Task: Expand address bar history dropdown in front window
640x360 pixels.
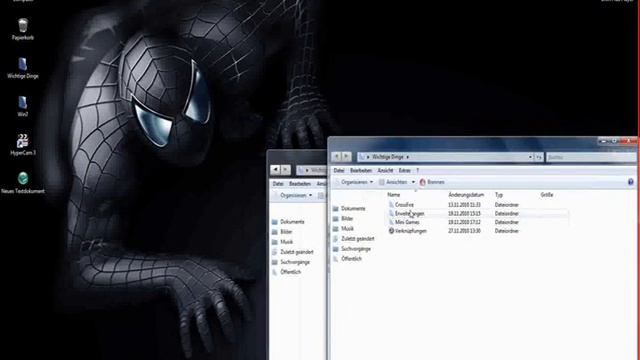Action: point(530,157)
